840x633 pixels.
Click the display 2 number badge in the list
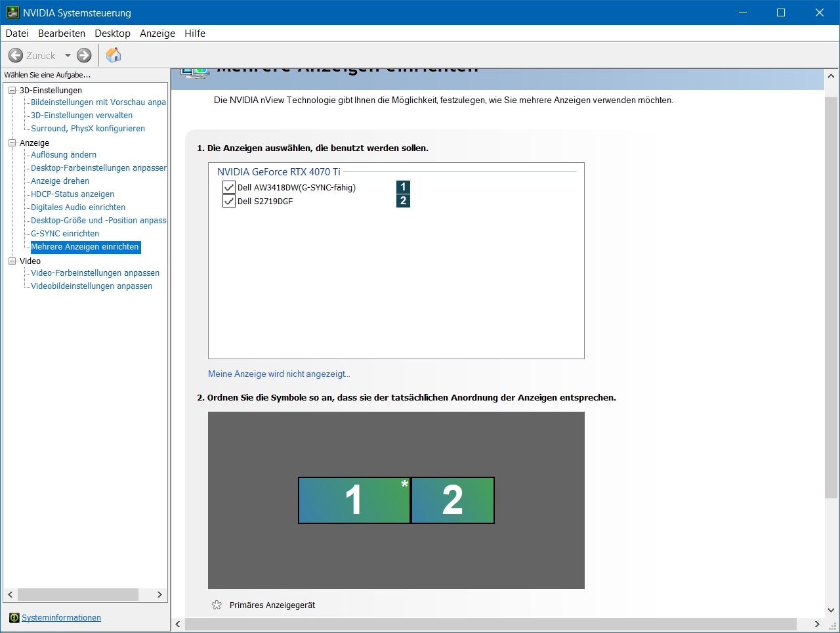(403, 200)
